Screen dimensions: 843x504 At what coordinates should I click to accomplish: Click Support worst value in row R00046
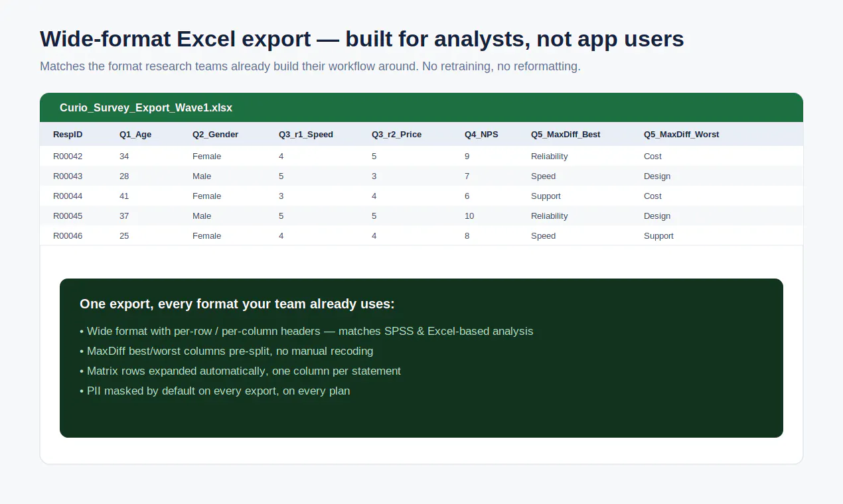658,235
